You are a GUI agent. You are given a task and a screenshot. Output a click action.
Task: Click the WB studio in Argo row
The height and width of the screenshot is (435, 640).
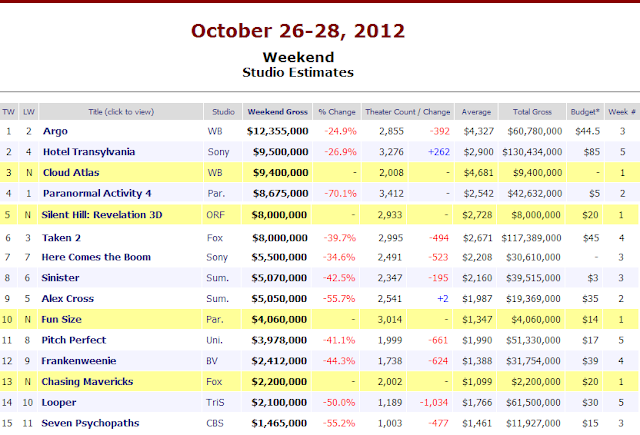click(x=215, y=131)
